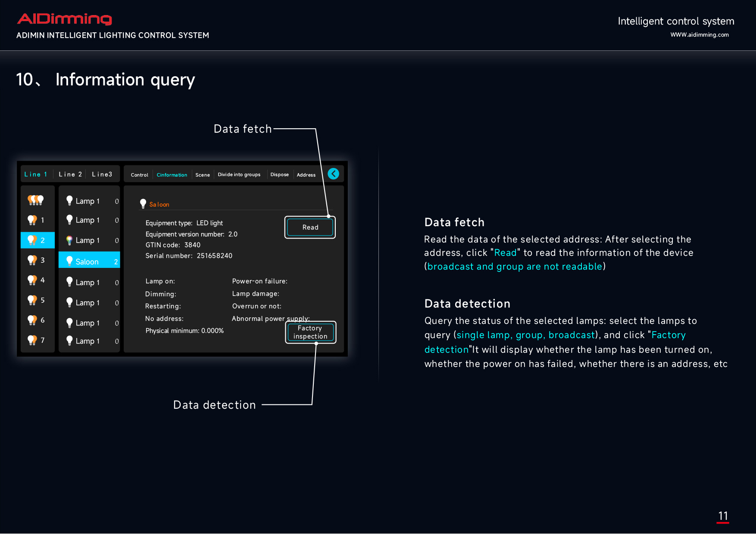Viewport: 756px width, 534px height.
Task: Click 'Serial number: 251658240' text
Action: [189, 256]
